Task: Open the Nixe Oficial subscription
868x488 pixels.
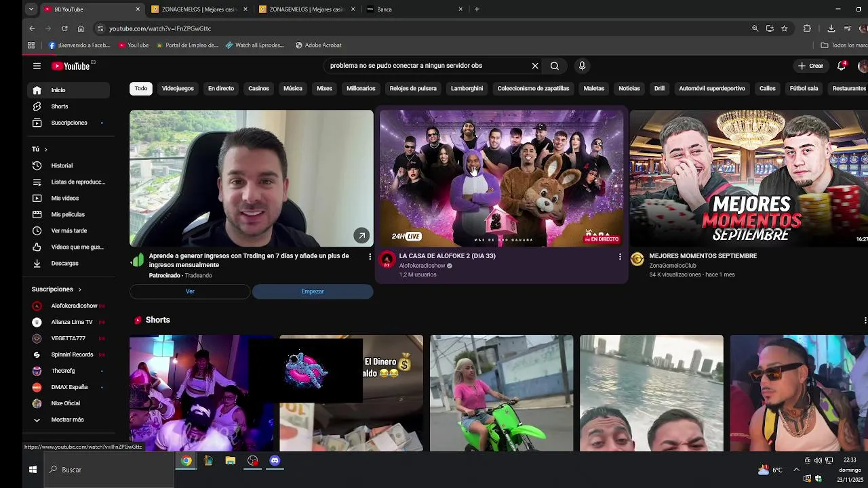Action: [x=68, y=403]
